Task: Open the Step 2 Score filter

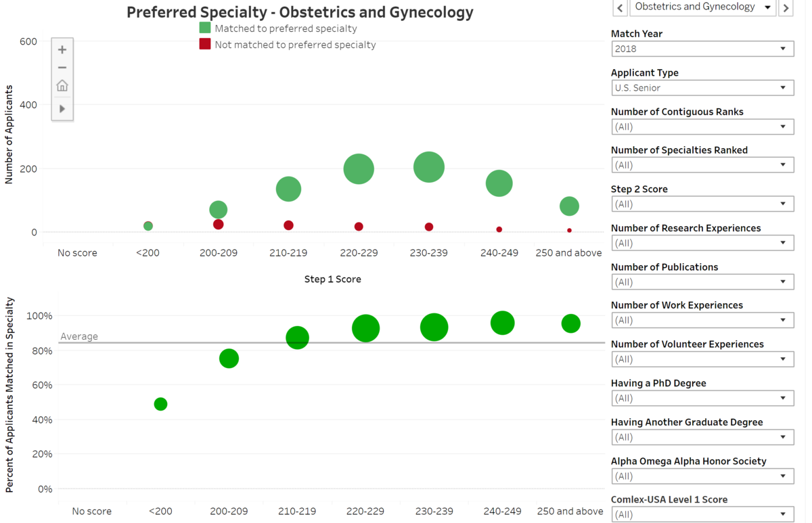Action: [702, 204]
